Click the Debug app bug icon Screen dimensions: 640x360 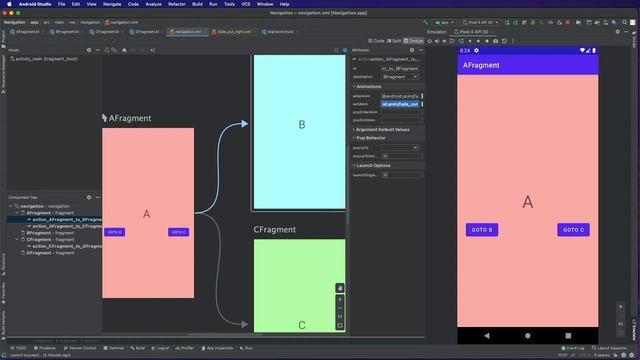(x=533, y=22)
